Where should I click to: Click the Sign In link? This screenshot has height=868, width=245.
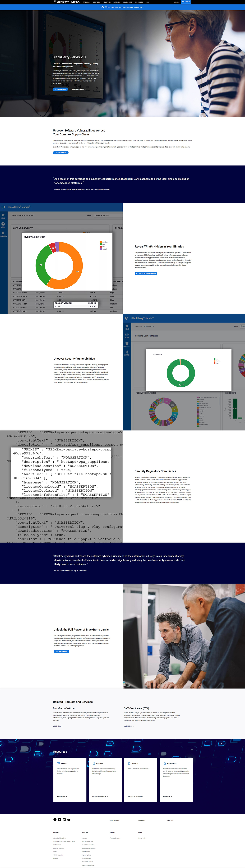point(177,2)
